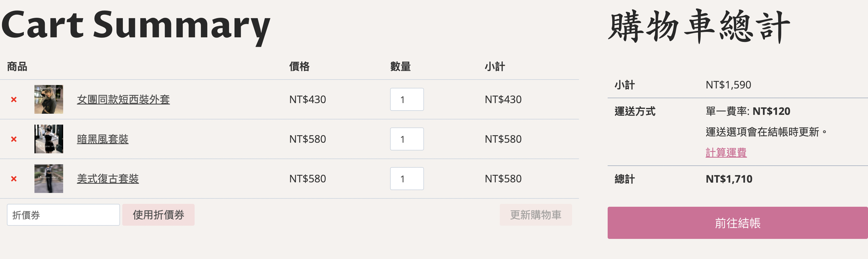This screenshot has width=868, height=259.
Task: Click quantity input for 美式復古套裝
Action: (406, 179)
